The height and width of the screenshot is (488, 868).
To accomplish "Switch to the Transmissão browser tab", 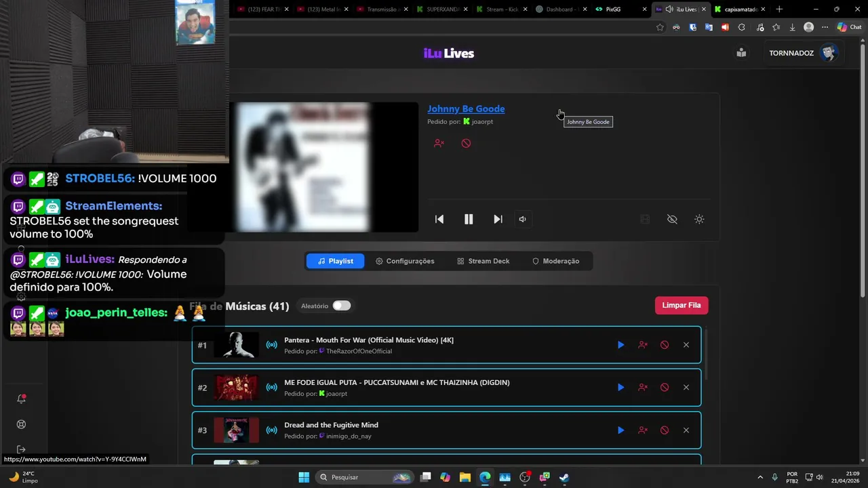I will pyautogui.click(x=382, y=9).
